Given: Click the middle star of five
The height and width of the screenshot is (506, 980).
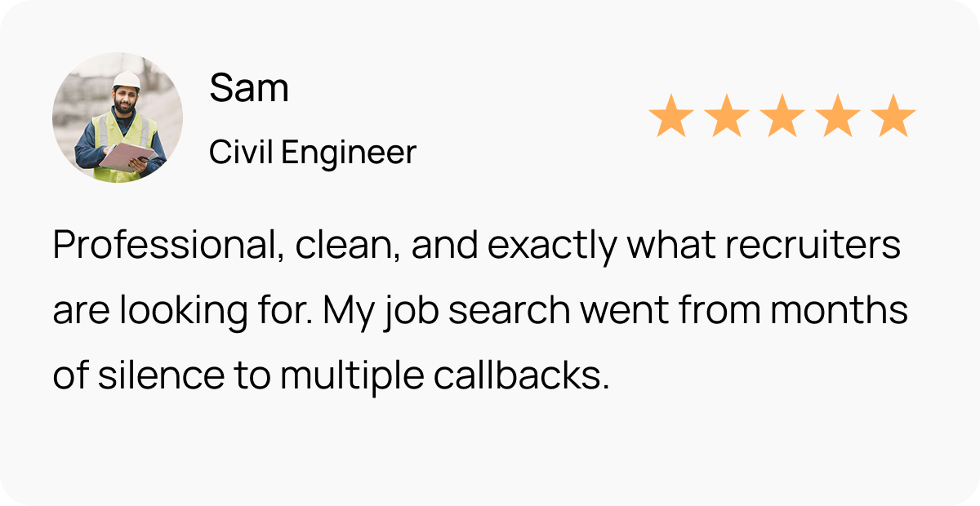Looking at the screenshot, I should pyautogui.click(x=782, y=116).
